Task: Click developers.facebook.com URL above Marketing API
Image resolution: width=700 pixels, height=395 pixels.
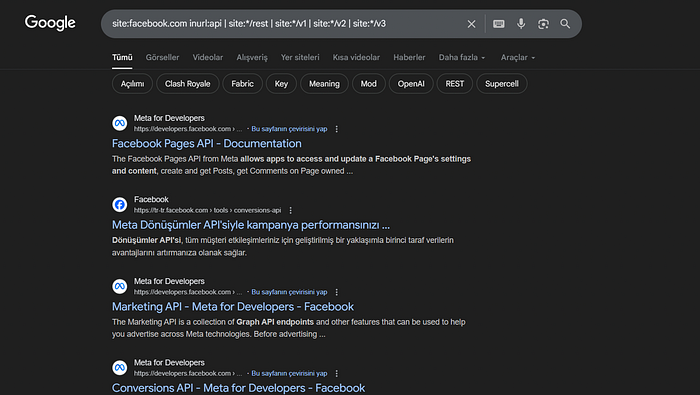Action: pos(188,292)
